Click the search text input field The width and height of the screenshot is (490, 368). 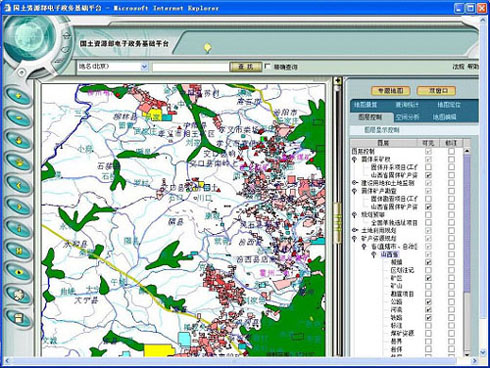pyautogui.click(x=191, y=67)
